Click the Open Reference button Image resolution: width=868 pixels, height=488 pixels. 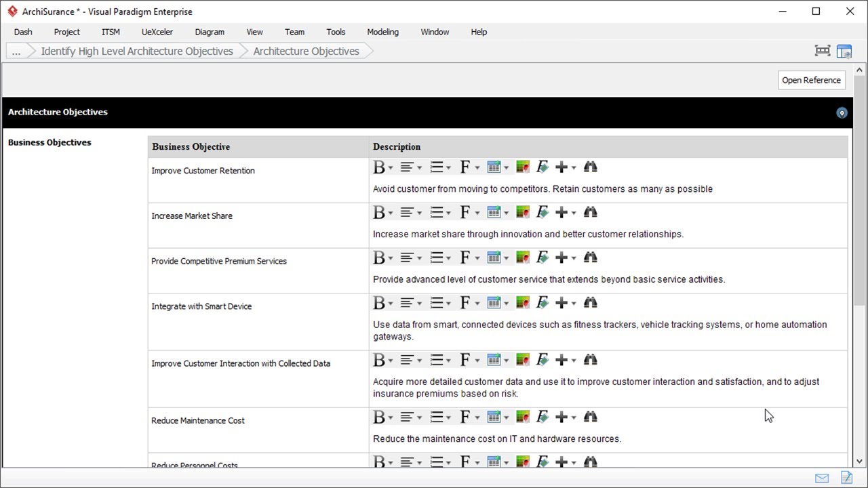811,80
